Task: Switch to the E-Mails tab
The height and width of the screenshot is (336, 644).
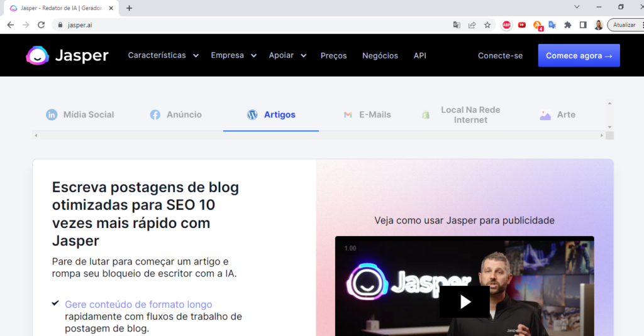Action: tap(367, 114)
